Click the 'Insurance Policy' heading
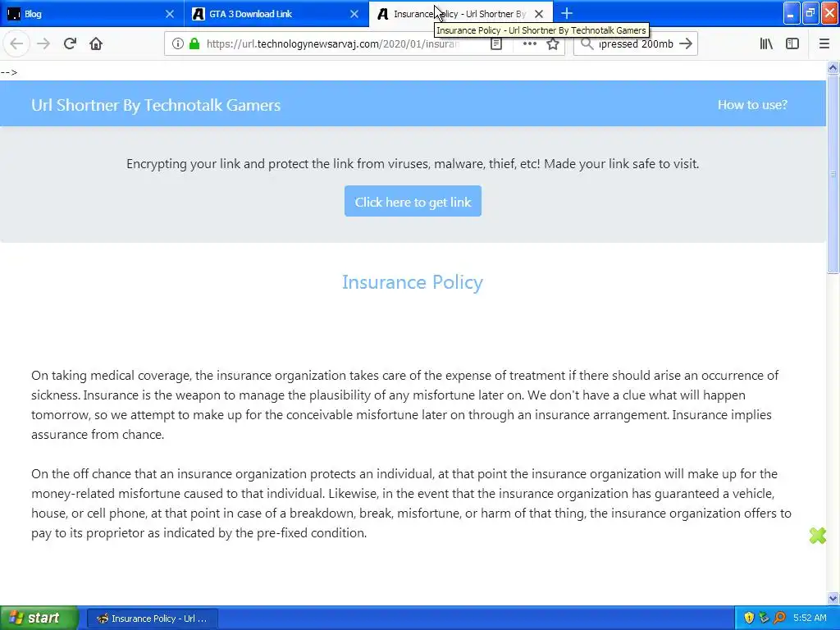 pos(413,282)
